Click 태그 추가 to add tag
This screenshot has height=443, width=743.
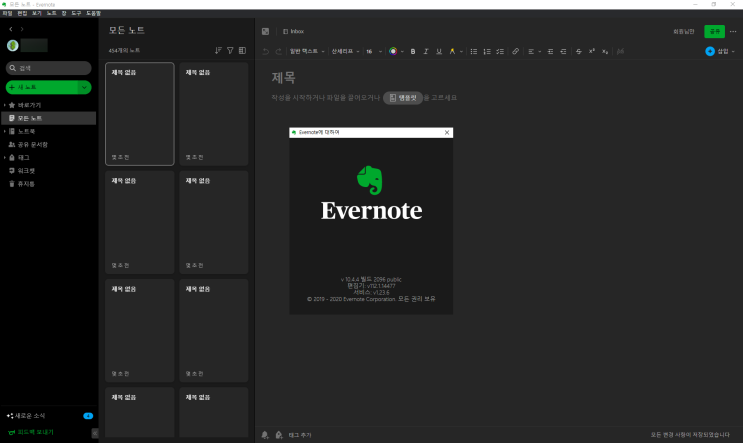(299, 435)
